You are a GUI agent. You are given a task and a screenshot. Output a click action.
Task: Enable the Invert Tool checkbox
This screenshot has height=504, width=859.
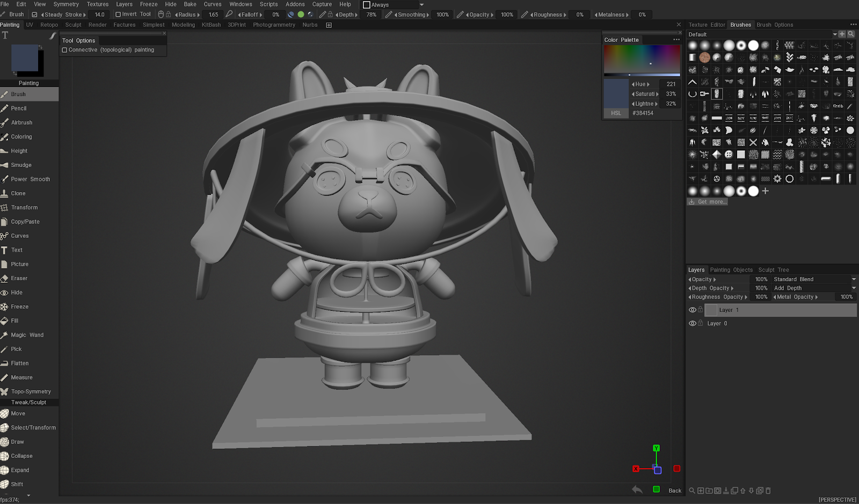point(118,14)
